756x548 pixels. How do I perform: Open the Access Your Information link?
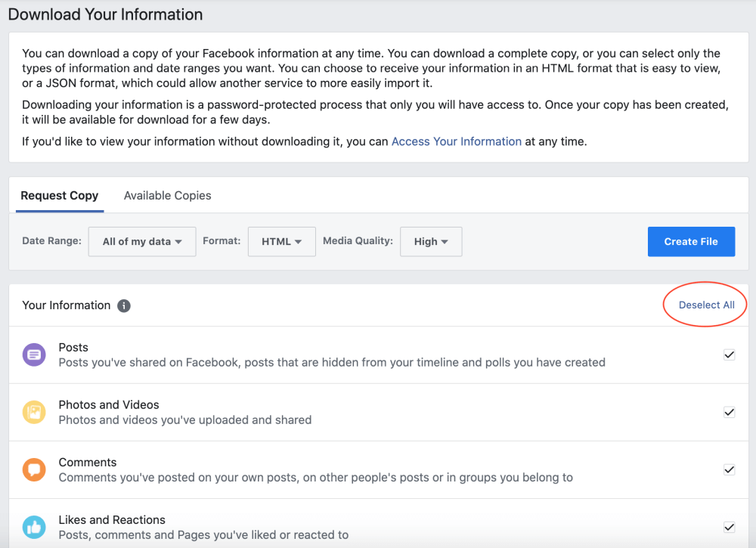click(x=456, y=141)
